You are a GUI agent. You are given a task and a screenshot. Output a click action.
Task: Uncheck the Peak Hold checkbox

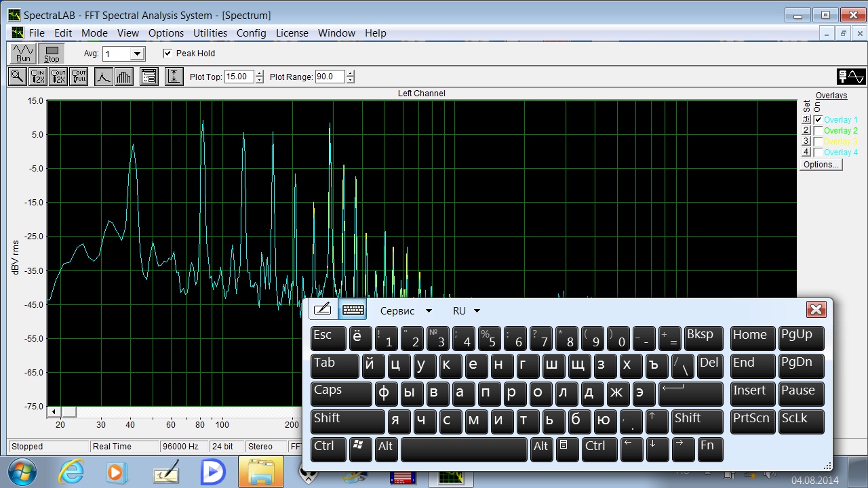click(167, 54)
